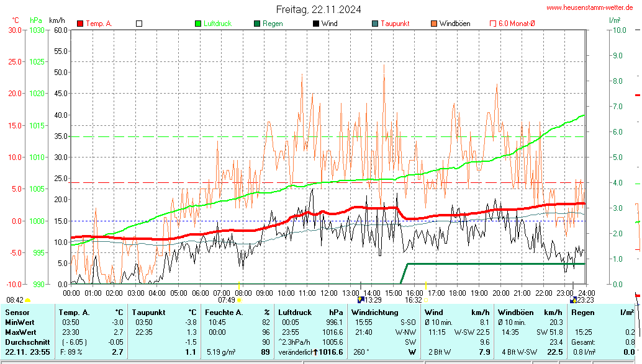Viewport: 642px width, 364px height.
Task: Click the 6.0 Monat-Ø legend marker
Action: (493, 24)
